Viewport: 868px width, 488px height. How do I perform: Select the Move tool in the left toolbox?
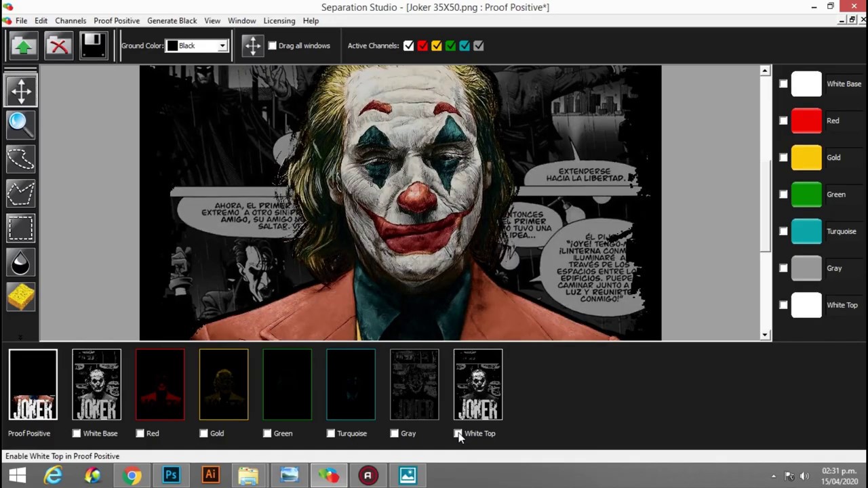20,91
